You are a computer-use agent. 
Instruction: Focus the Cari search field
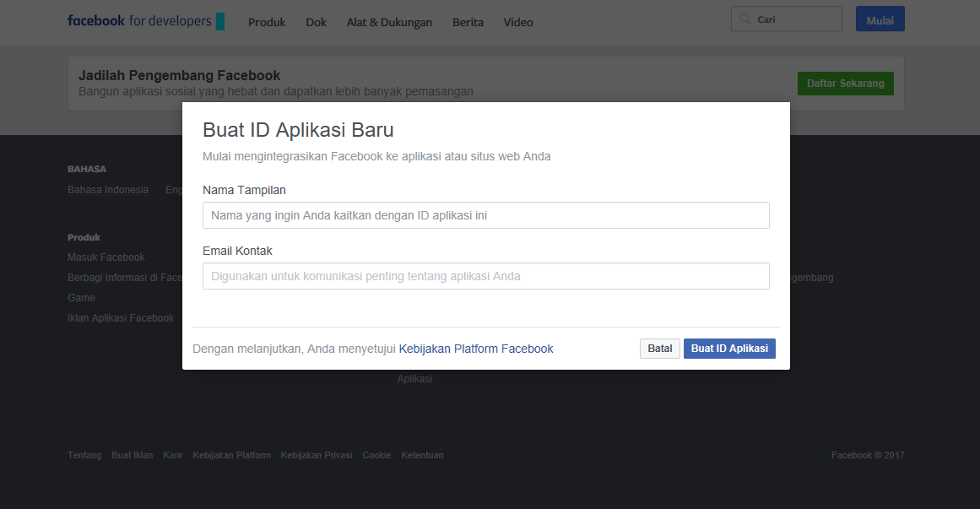pyautogui.click(x=786, y=19)
